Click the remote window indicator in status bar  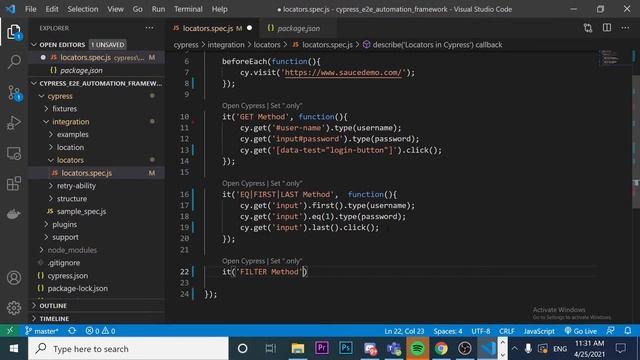pyautogui.click(x=9, y=331)
